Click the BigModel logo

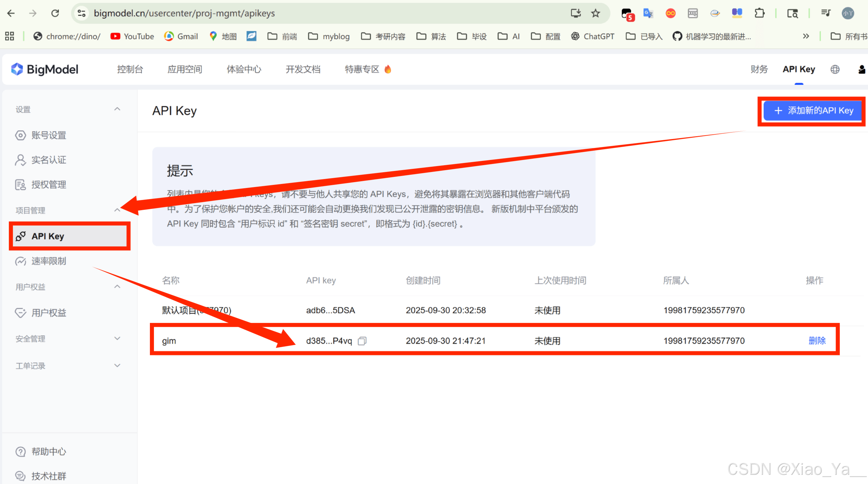click(45, 69)
